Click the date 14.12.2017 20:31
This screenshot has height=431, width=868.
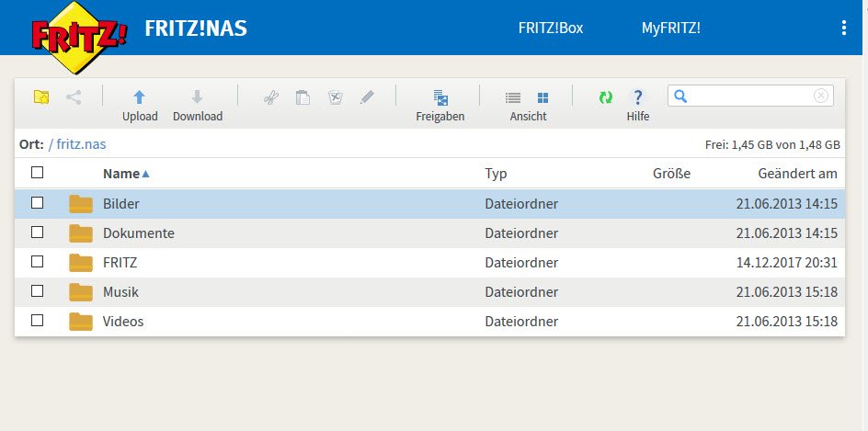787,262
